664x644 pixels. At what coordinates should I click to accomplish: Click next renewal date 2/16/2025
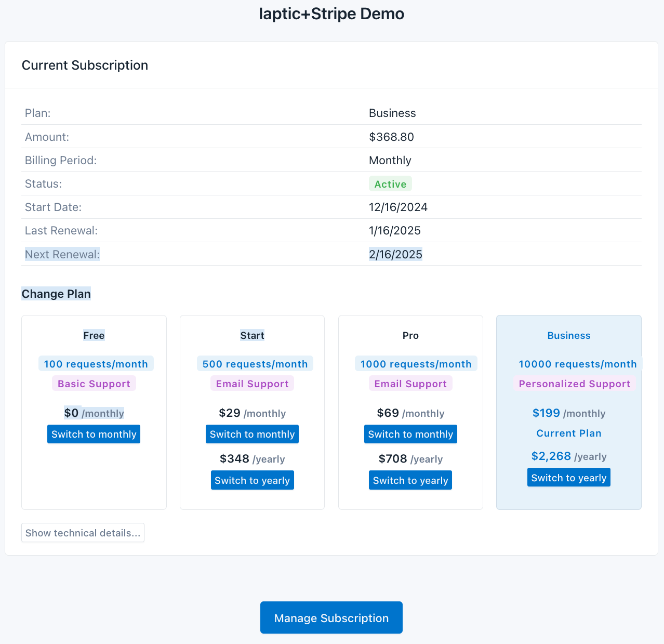tap(395, 254)
